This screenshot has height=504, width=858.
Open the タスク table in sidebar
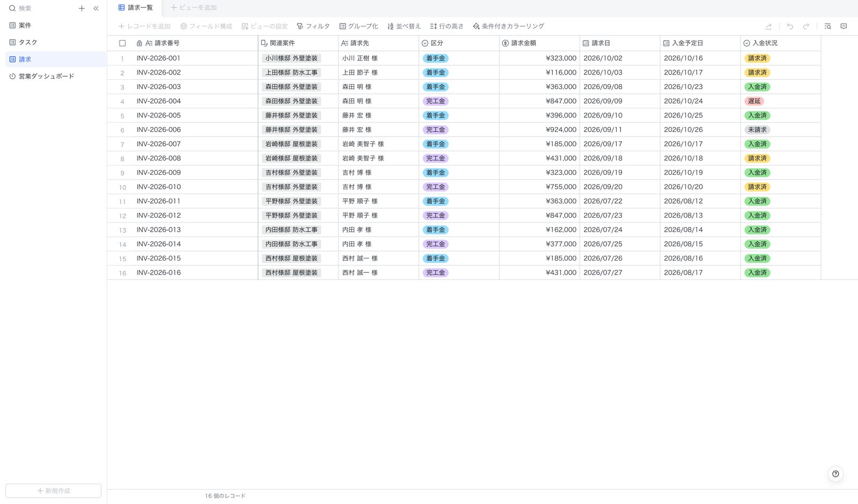pyautogui.click(x=55, y=42)
